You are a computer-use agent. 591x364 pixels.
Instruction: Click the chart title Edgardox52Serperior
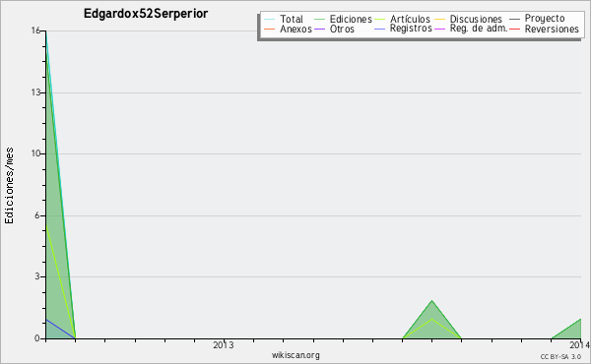[146, 14]
